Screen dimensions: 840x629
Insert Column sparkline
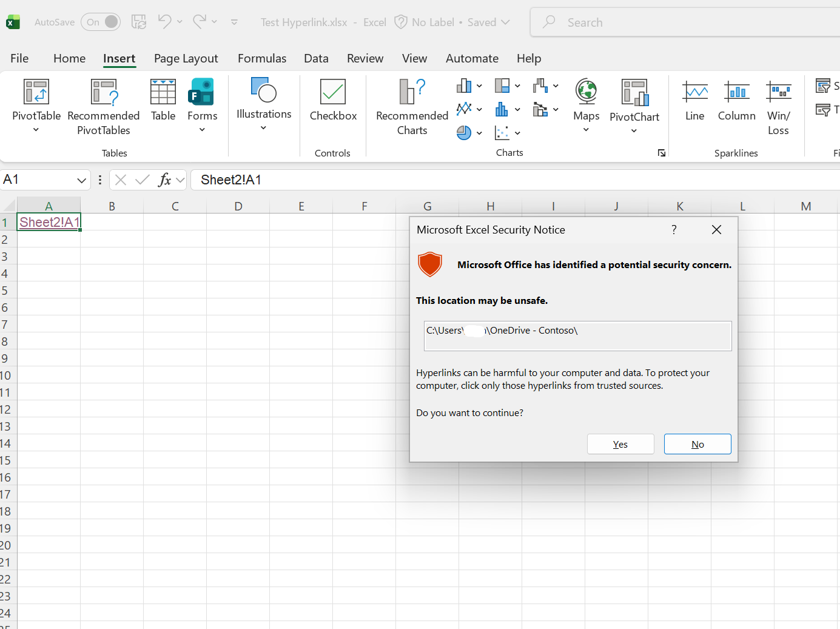coord(737,100)
